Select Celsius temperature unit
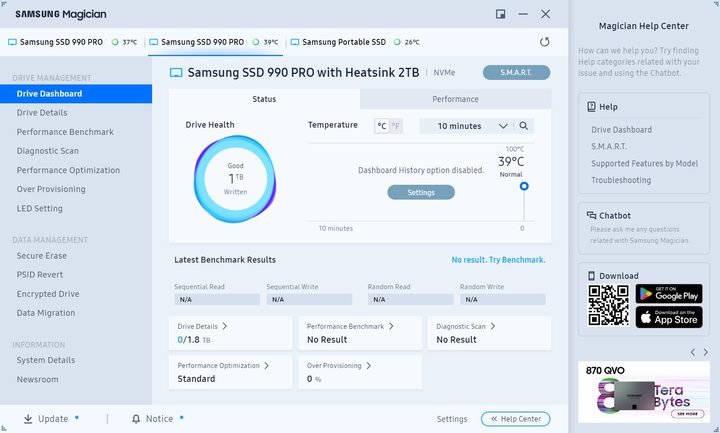720x433 pixels. pos(382,126)
